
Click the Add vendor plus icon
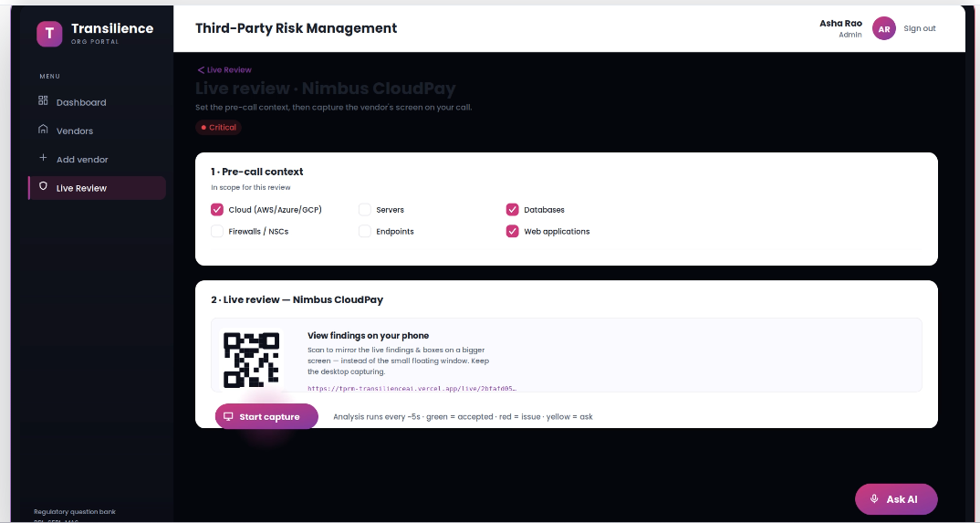click(43, 158)
